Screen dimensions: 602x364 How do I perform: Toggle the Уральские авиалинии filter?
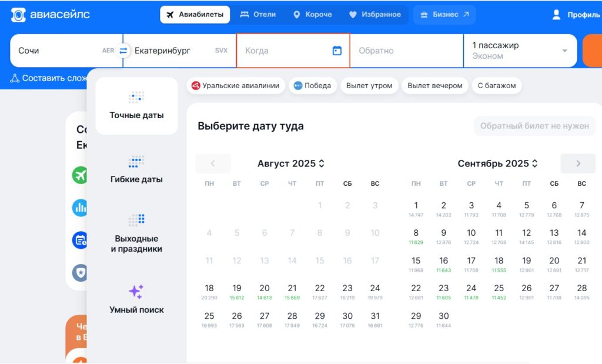point(237,85)
